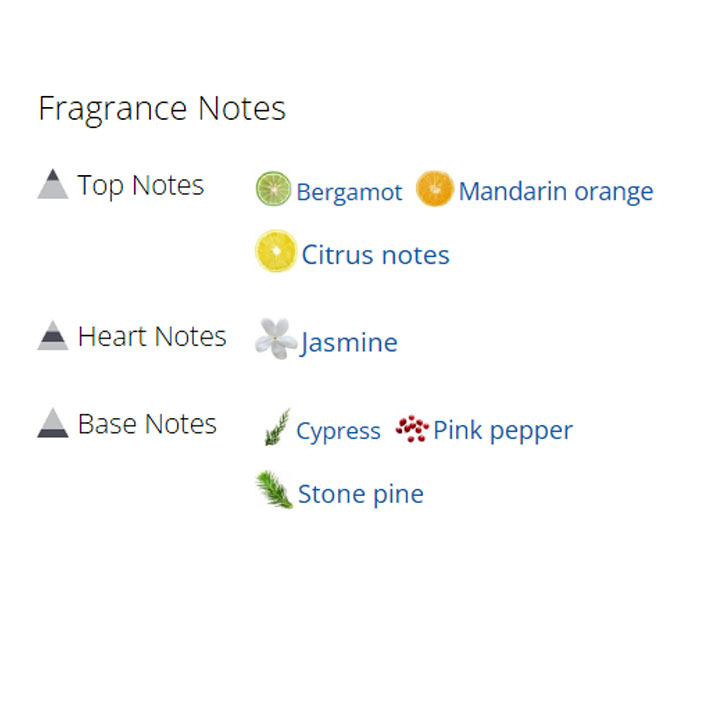
Task: Open the Bergamot note link
Action: [349, 192]
